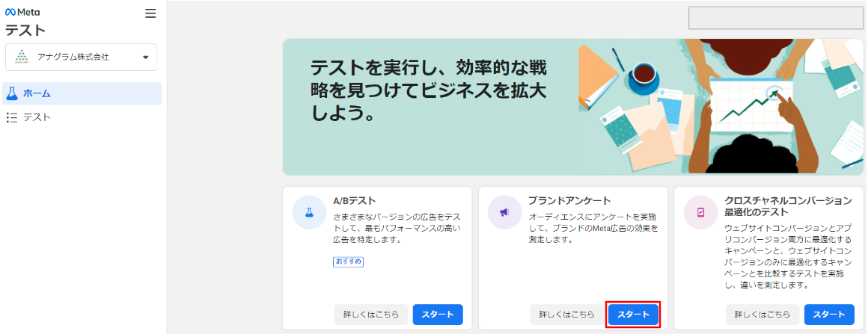Click the Meta logo
Viewport: 868px width, 334px height.
tap(22, 13)
